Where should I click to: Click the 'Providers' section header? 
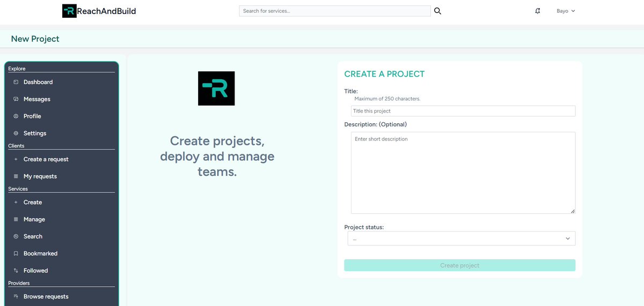click(x=19, y=283)
